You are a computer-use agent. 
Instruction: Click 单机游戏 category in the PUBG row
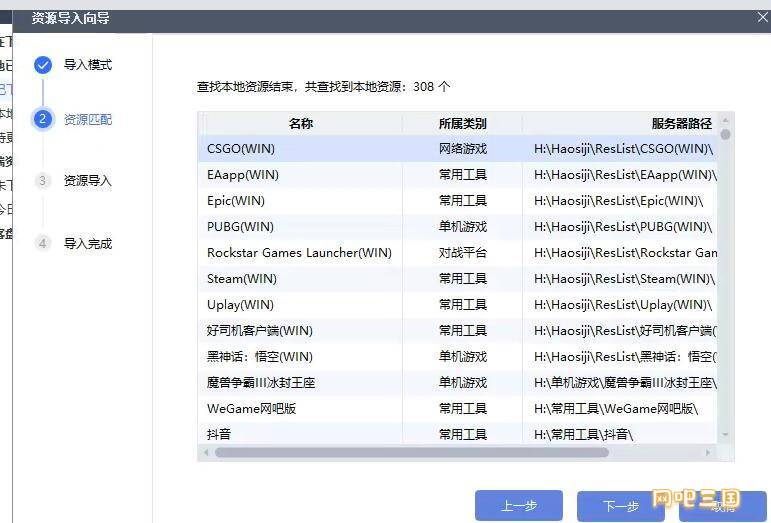pos(463,227)
